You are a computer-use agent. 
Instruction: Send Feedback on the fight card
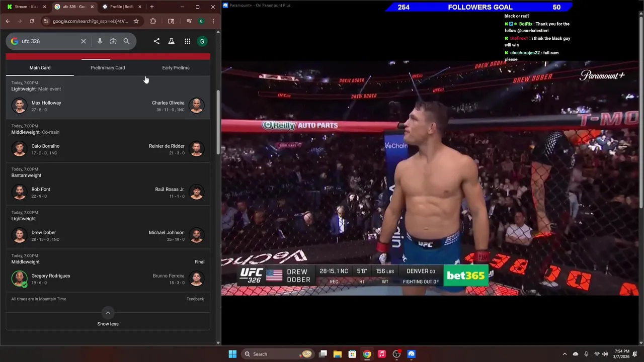coord(195,299)
